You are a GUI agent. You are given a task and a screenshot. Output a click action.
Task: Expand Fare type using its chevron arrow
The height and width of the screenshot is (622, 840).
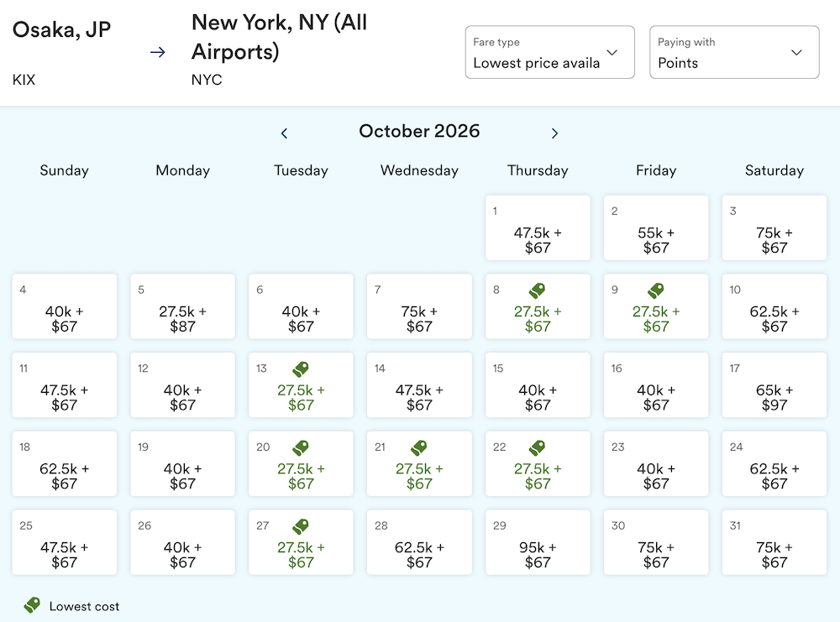(612, 52)
